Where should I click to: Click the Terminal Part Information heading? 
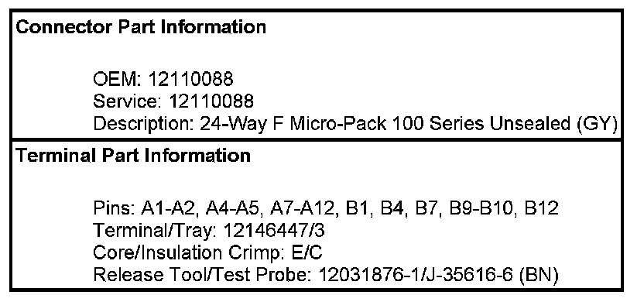pos(132,156)
